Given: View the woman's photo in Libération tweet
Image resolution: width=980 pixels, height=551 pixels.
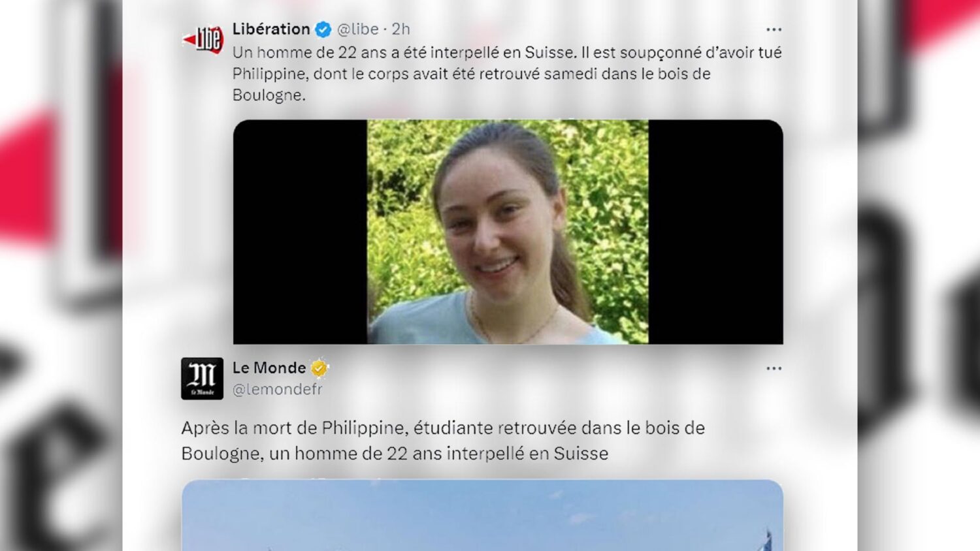Looking at the screenshot, I should tap(508, 232).
